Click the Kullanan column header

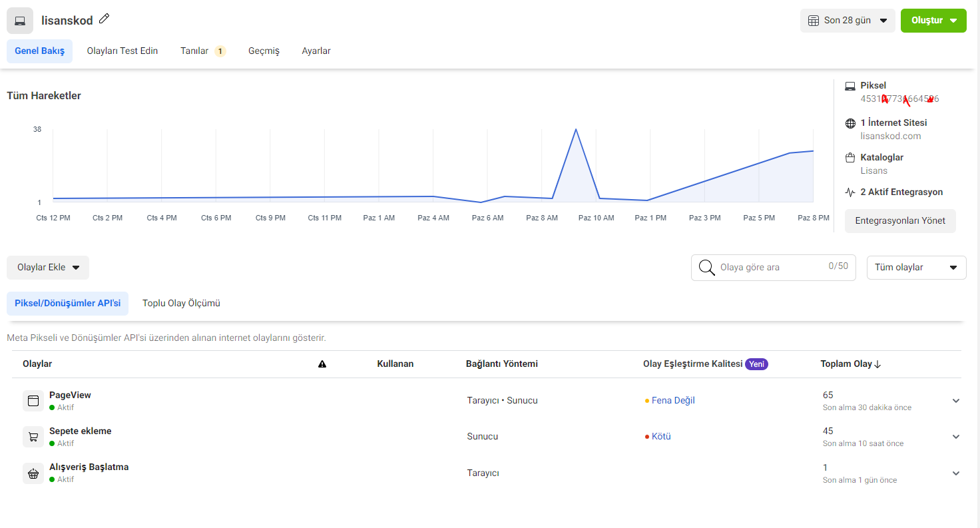coord(395,364)
